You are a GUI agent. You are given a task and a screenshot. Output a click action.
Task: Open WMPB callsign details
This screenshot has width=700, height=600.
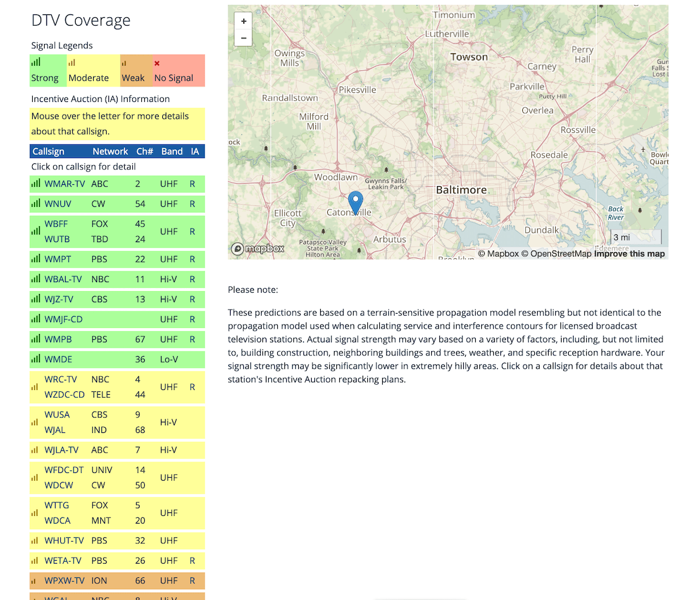[58, 340]
